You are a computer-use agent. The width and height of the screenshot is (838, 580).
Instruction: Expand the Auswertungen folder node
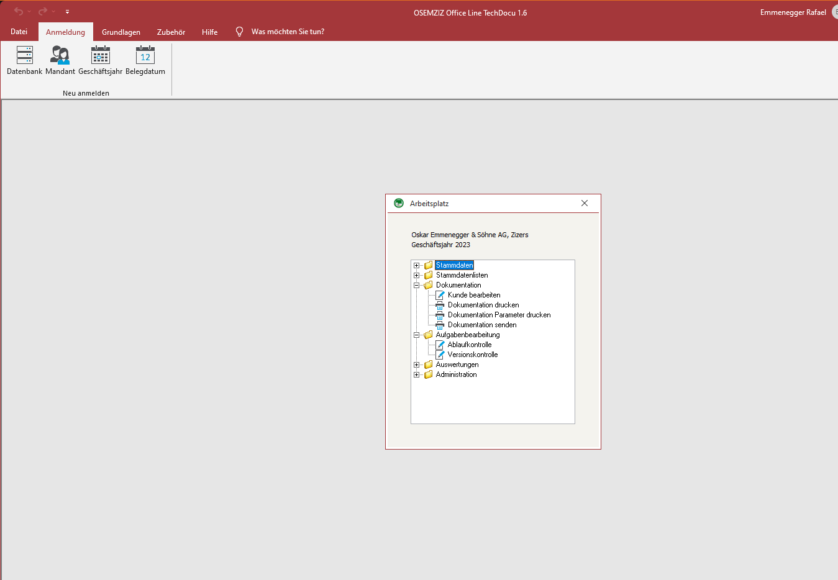click(x=417, y=365)
